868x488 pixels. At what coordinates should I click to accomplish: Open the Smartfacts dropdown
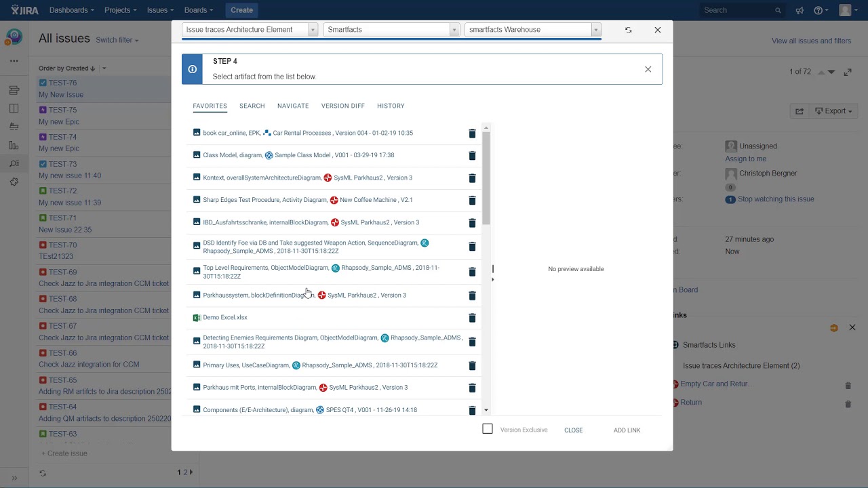[x=391, y=30]
